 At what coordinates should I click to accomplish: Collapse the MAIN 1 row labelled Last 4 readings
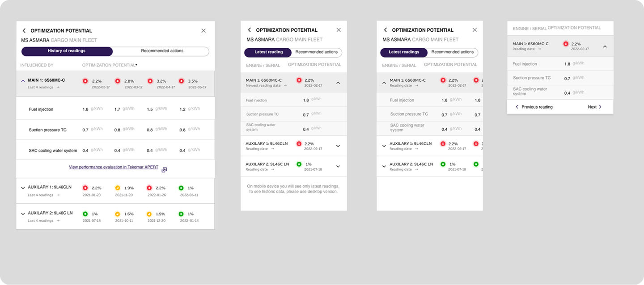coord(23,81)
